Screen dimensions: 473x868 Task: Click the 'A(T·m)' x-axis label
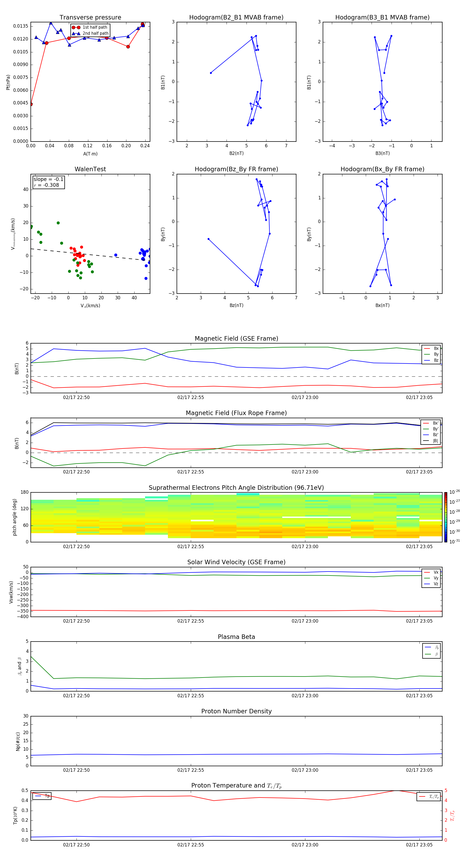pos(90,154)
